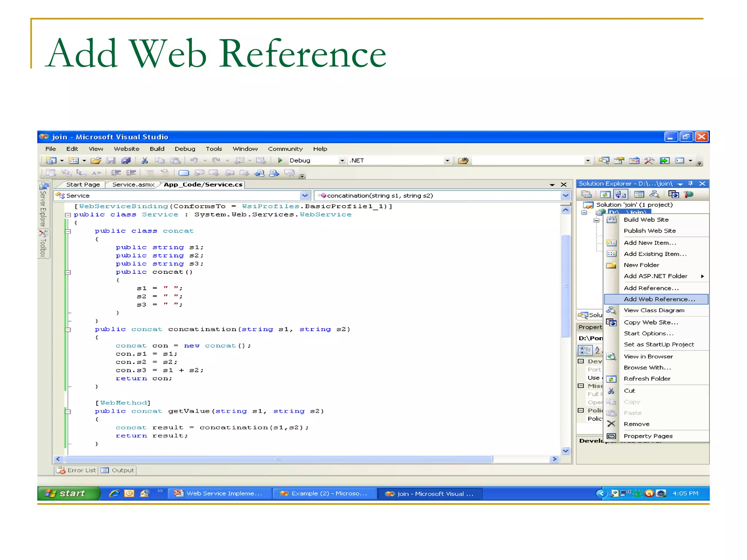Viewport: 747px width, 560px height.
Task: Choose Add Web Reference from context menu
Action: [656, 299]
